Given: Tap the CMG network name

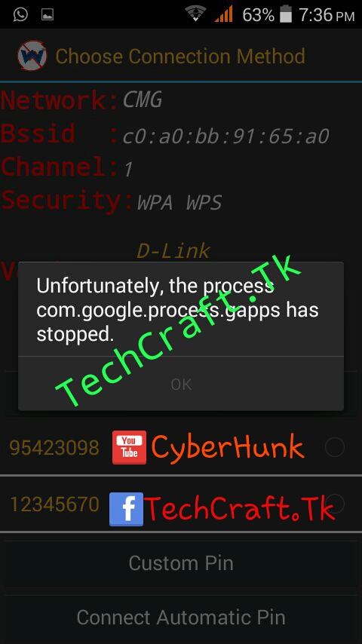Looking at the screenshot, I should 143,100.
